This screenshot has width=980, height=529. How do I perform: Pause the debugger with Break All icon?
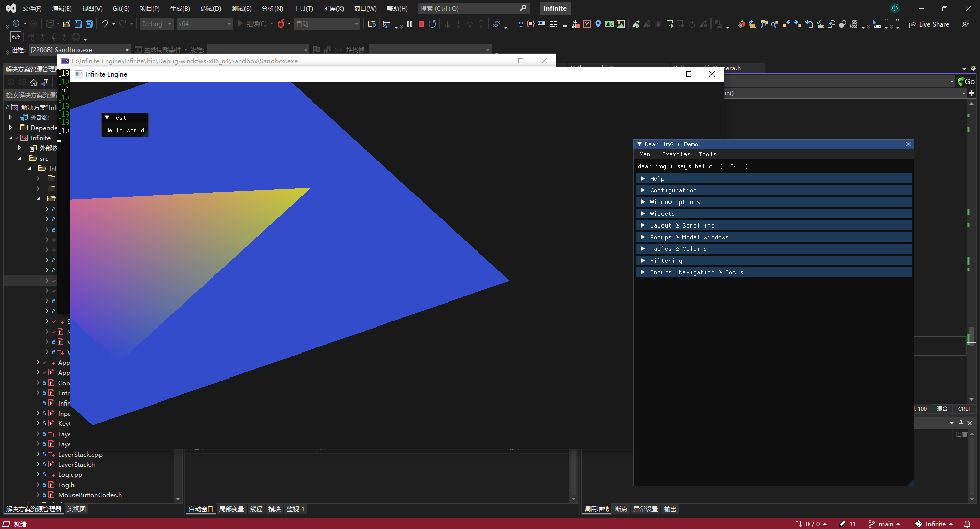coord(410,24)
